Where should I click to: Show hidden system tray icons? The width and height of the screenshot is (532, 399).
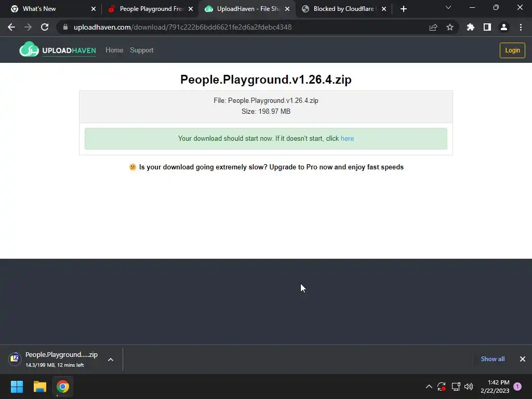pyautogui.click(x=429, y=387)
